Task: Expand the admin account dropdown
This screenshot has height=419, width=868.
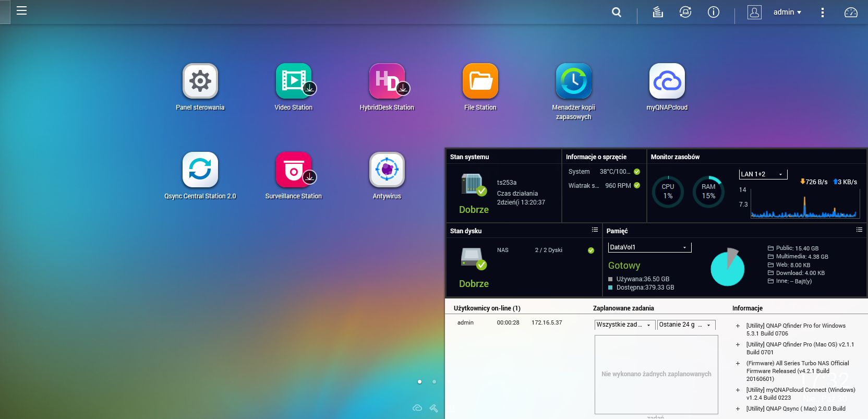Action: [787, 12]
